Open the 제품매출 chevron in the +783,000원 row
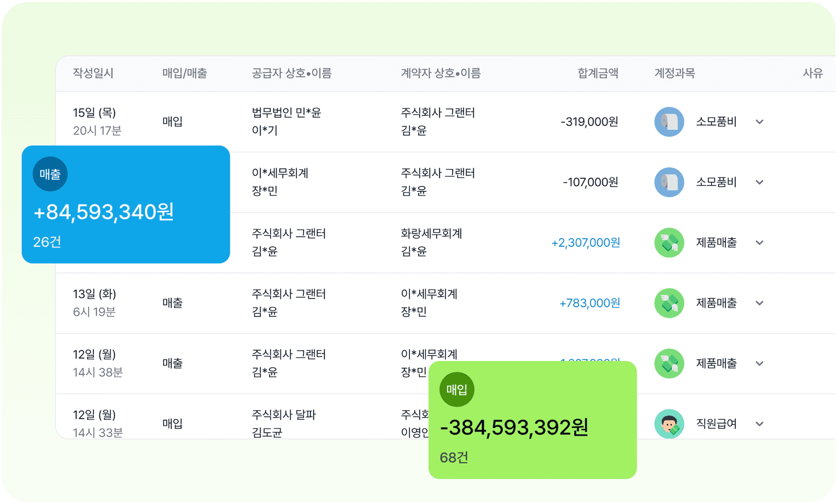This screenshot has width=837, height=504. pyautogui.click(x=759, y=303)
